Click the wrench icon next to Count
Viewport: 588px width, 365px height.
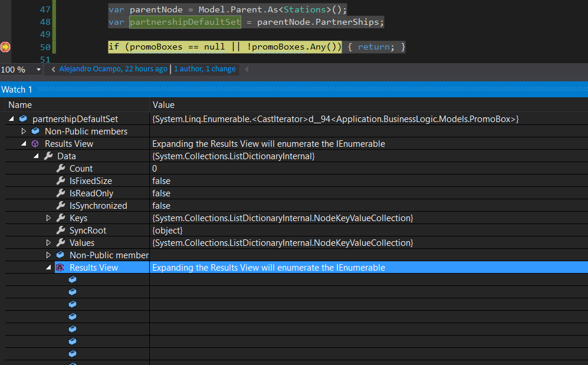pos(61,168)
